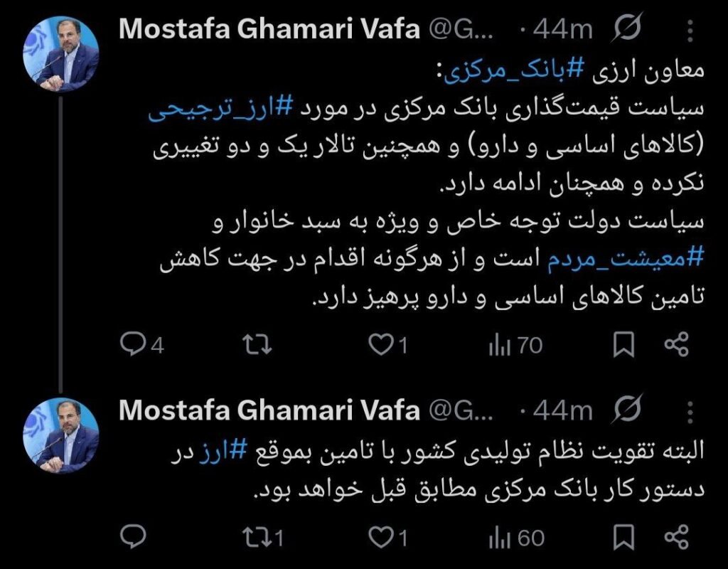728x569 pixels.
Task: Bookmark the first tweet
Action: (623, 345)
